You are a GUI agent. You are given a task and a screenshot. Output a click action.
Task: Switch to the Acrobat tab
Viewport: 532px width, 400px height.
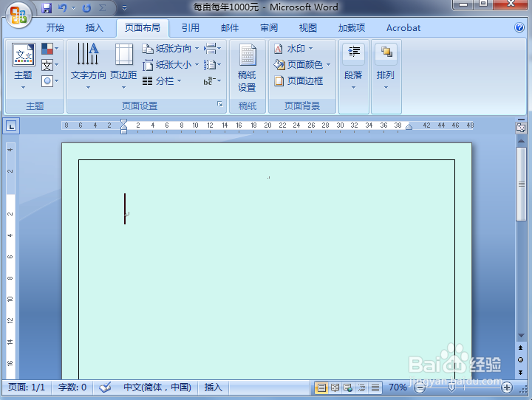point(403,28)
